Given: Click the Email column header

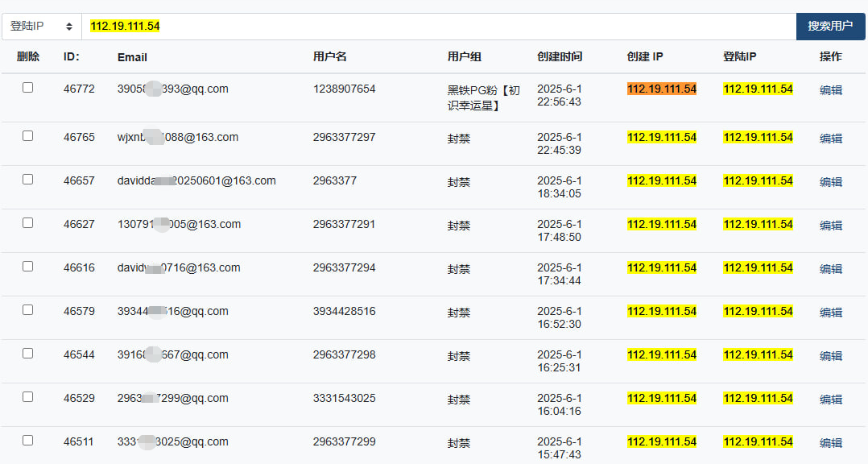Looking at the screenshot, I should pyautogui.click(x=132, y=57).
